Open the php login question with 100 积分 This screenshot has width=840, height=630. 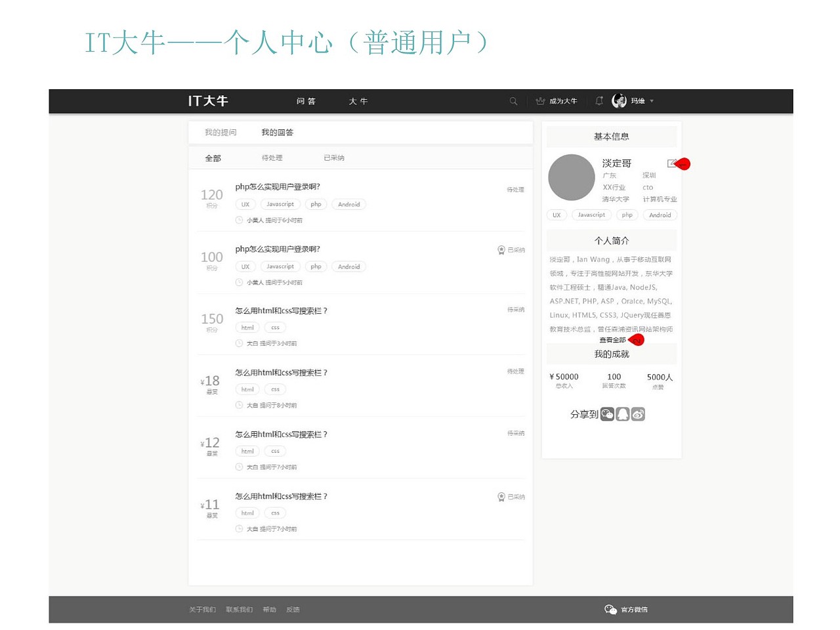coord(278,249)
